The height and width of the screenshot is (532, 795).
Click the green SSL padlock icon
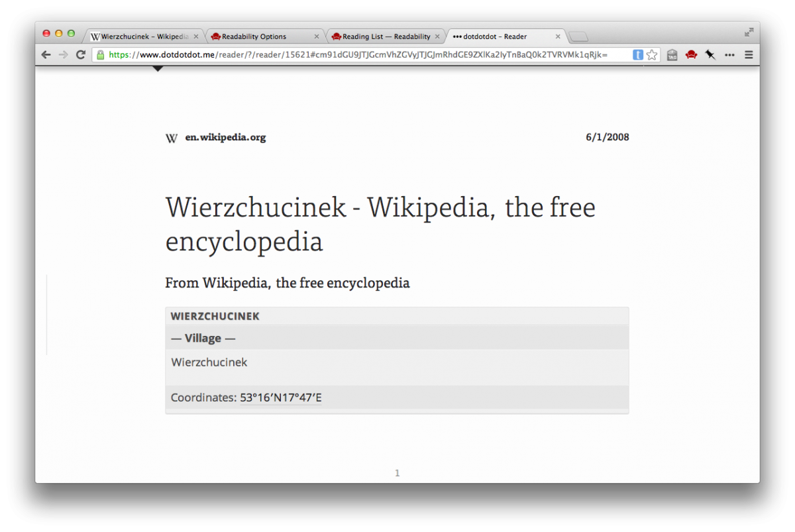point(101,55)
